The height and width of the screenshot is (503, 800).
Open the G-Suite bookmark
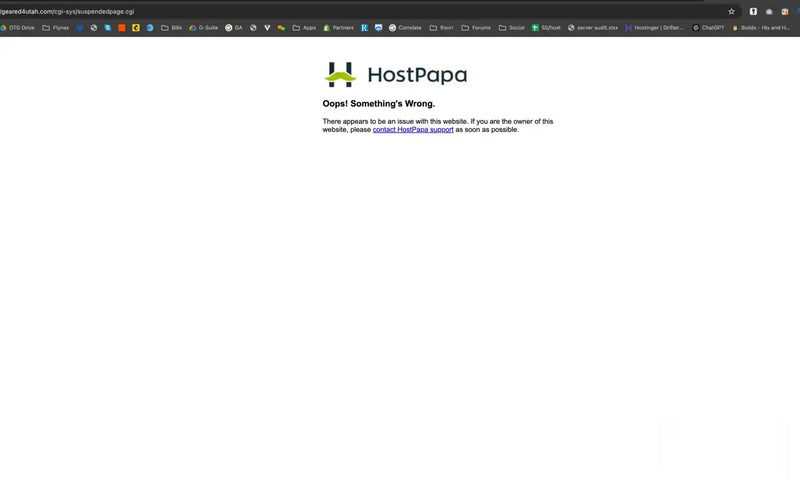(204, 28)
